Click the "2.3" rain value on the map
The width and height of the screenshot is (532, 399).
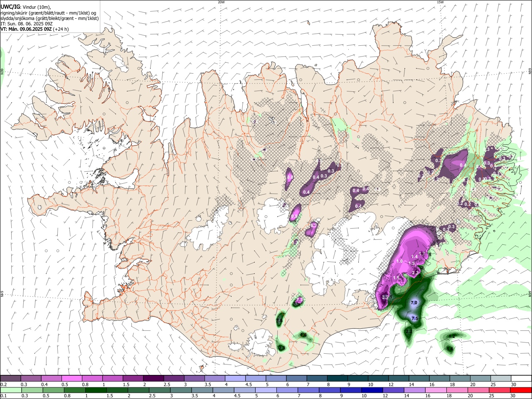[281, 347]
